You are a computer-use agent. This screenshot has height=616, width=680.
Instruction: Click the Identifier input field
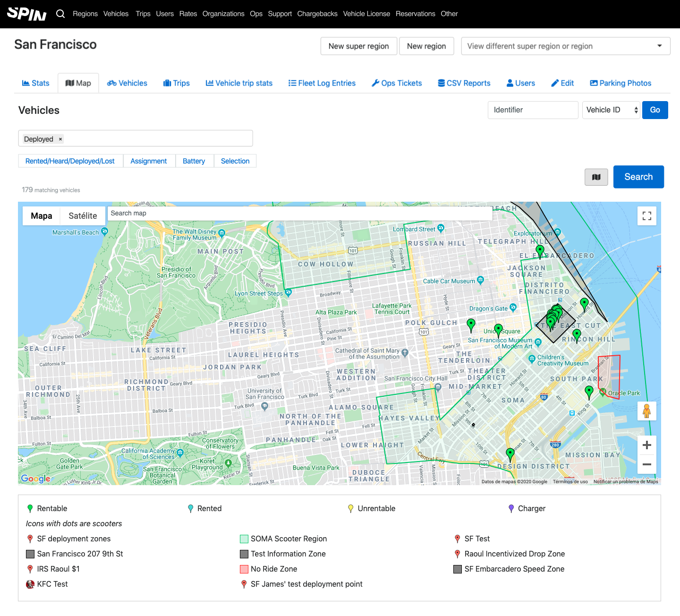click(533, 110)
